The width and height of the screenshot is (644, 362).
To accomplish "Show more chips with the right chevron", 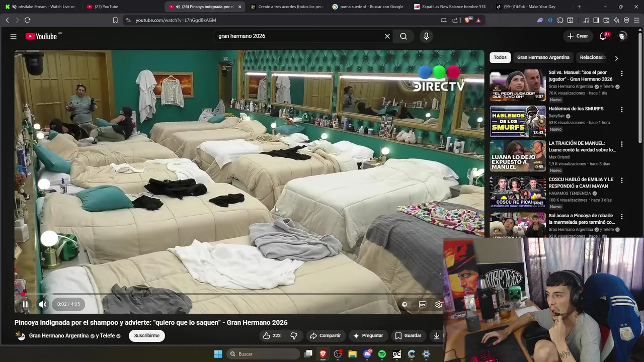I will 616,58.
